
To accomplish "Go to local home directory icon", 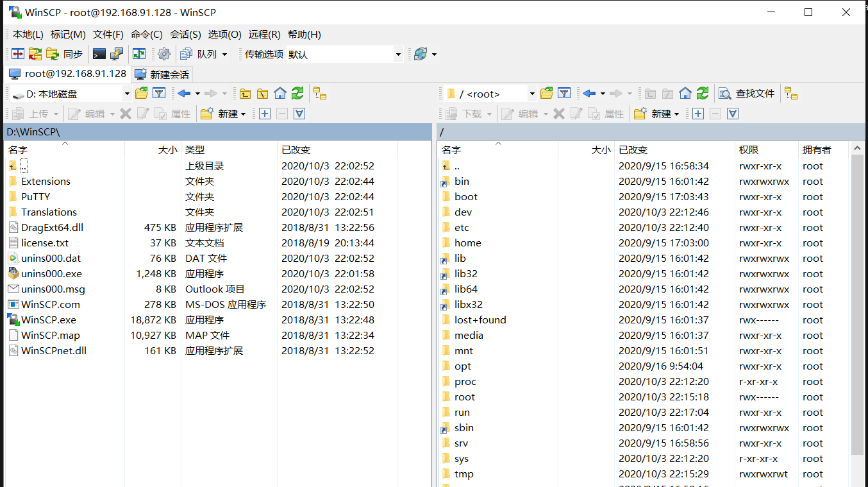I will pyautogui.click(x=280, y=94).
